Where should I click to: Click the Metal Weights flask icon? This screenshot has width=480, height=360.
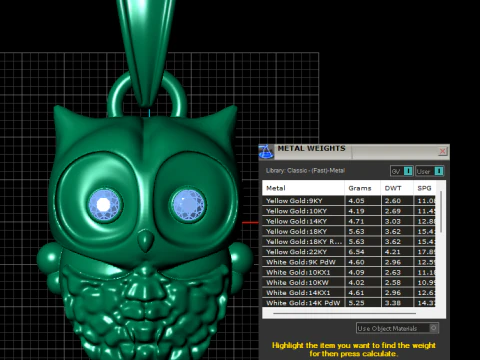[266, 152]
